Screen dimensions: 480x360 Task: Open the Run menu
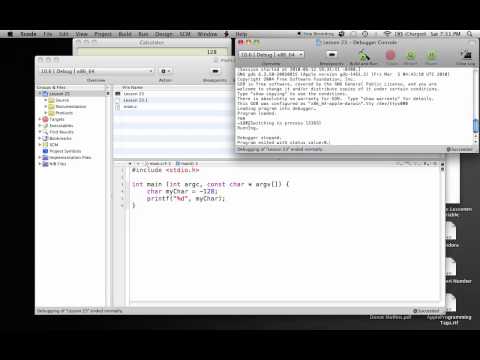(143, 34)
